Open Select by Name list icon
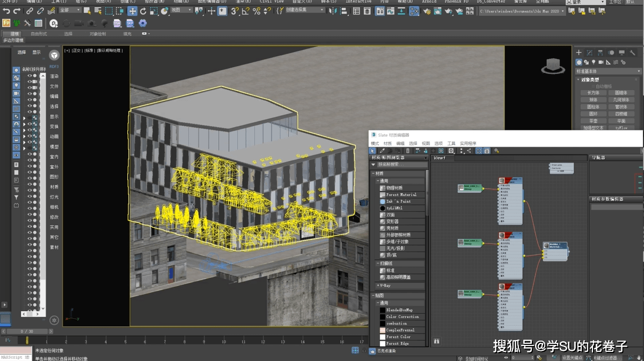The height and width of the screenshot is (361, 644). (98, 11)
